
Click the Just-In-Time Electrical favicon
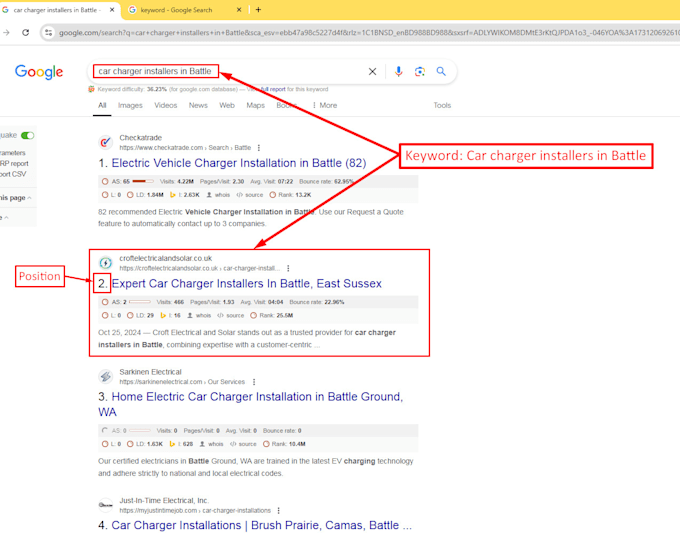coord(105,505)
